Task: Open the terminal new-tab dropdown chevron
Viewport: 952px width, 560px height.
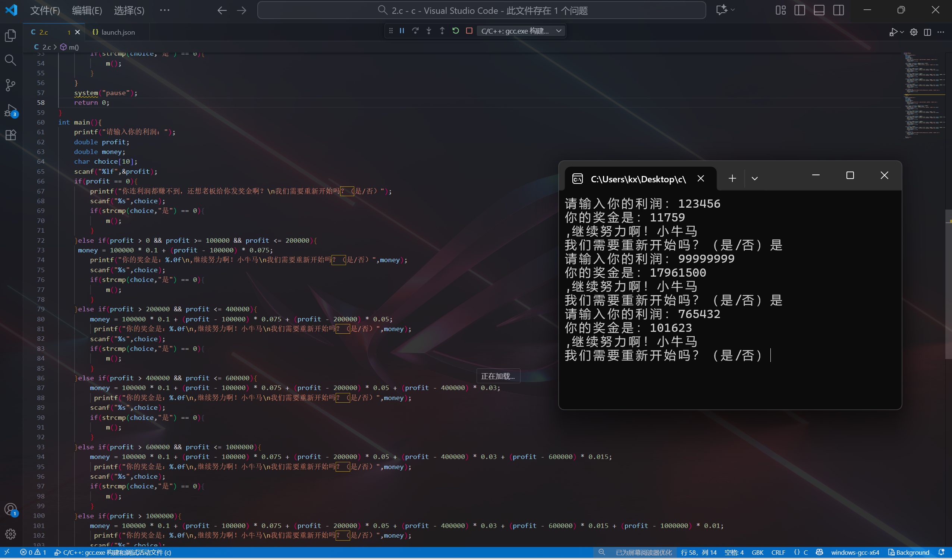Action: [x=754, y=179]
